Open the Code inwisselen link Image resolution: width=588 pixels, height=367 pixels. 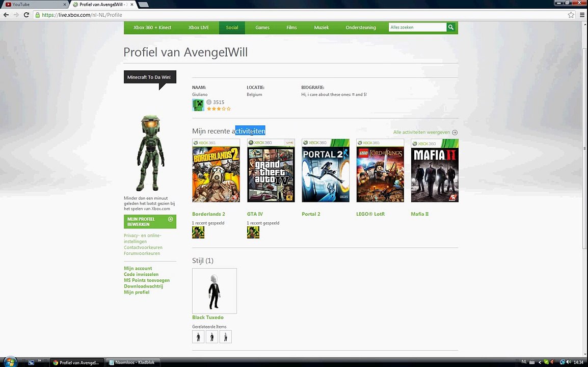141,274
